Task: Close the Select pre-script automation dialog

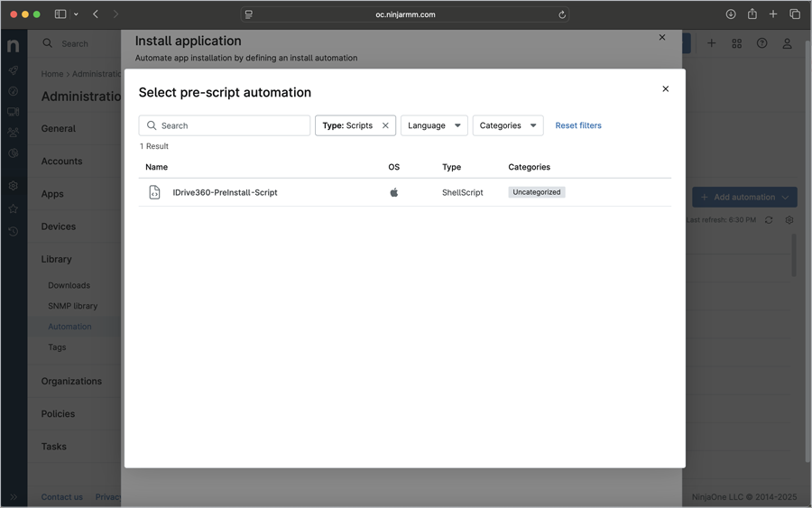Action: click(666, 89)
